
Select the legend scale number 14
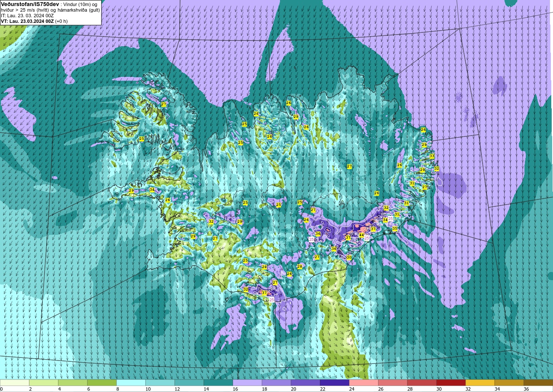(206, 389)
